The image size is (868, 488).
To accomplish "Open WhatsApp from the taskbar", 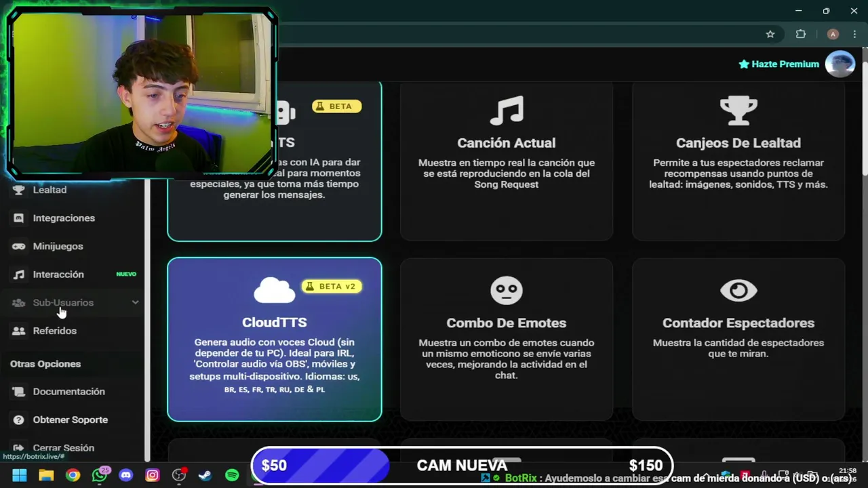I will point(100,475).
